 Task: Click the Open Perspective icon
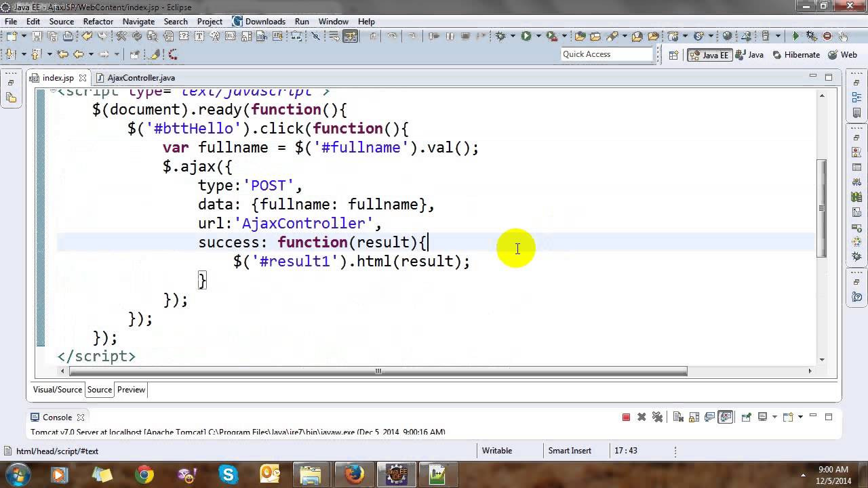coord(673,55)
